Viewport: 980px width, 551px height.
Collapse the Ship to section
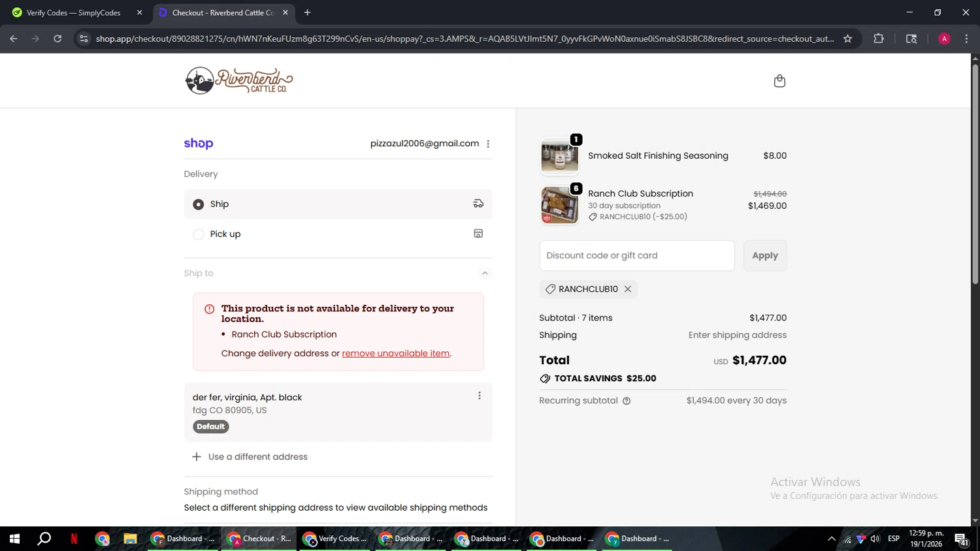[x=485, y=274]
